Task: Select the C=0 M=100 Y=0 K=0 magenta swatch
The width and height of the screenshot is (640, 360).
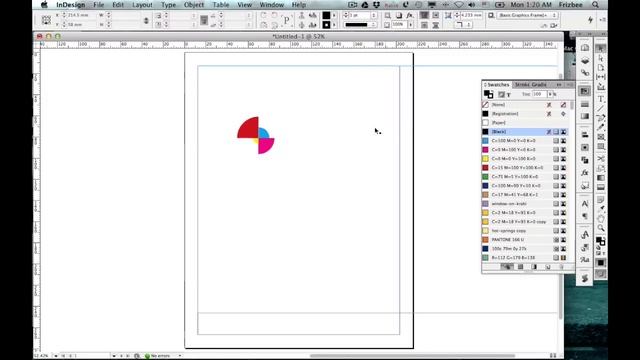Action: (x=524, y=150)
